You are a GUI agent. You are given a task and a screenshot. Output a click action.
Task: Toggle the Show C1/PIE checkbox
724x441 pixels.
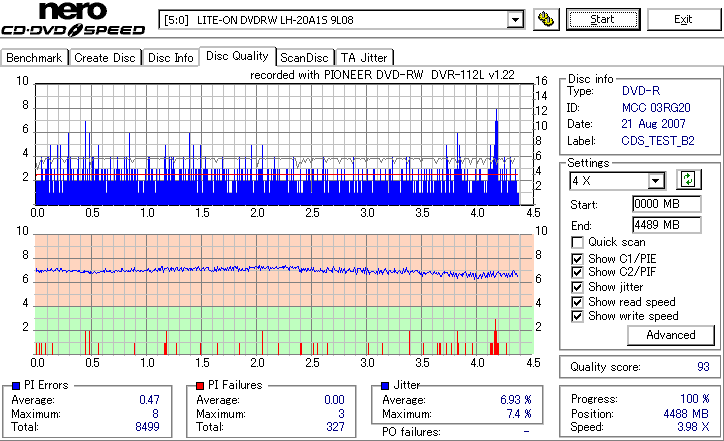pyautogui.click(x=577, y=259)
